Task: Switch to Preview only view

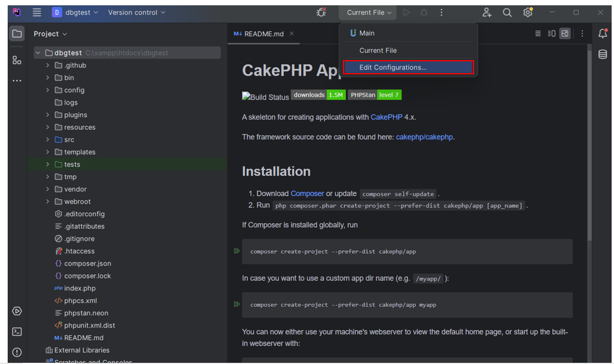Action: point(565,34)
